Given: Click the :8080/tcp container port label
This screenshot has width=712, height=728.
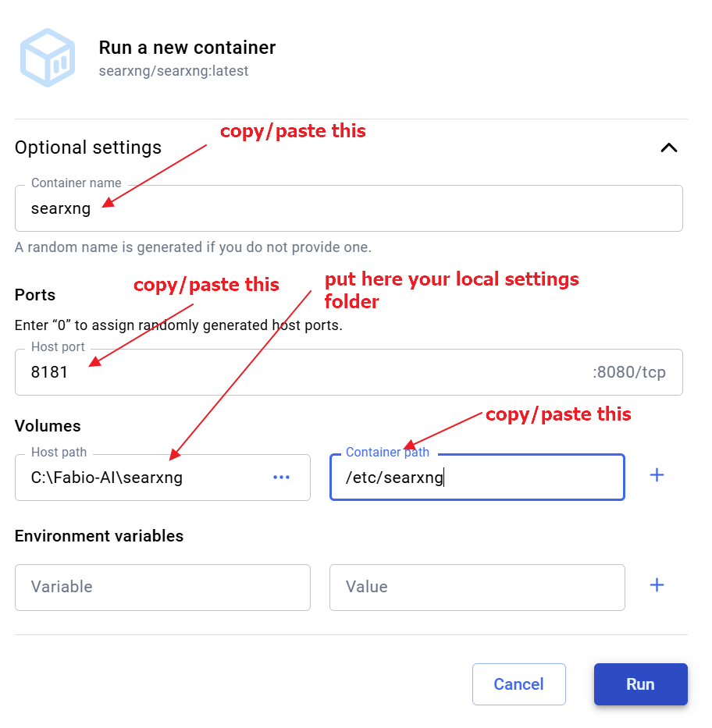Looking at the screenshot, I should coord(629,372).
